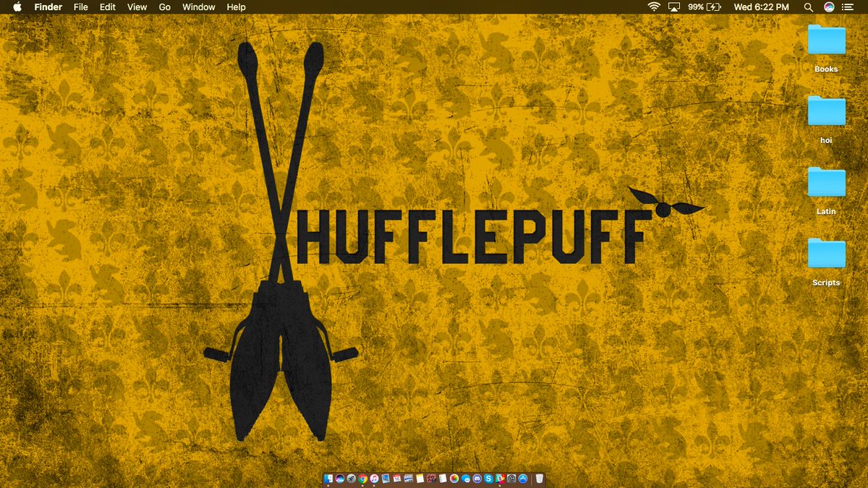This screenshot has height=488, width=868.
Task: Open the View menu
Action: coord(137,7)
